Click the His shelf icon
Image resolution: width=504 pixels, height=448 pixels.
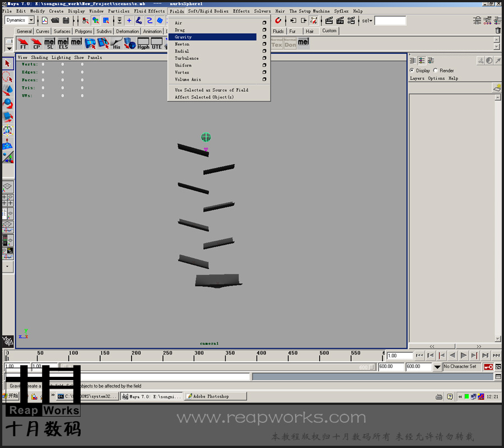(116, 43)
